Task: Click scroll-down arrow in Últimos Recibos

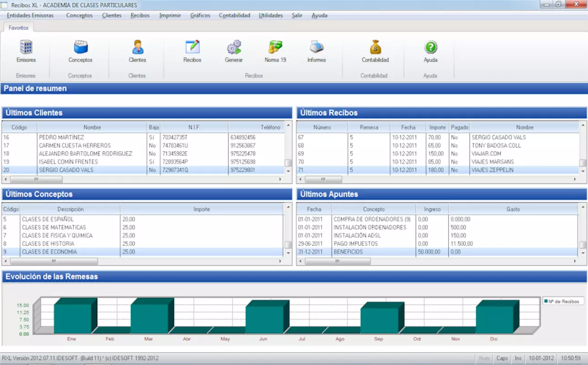Action: click(583, 171)
